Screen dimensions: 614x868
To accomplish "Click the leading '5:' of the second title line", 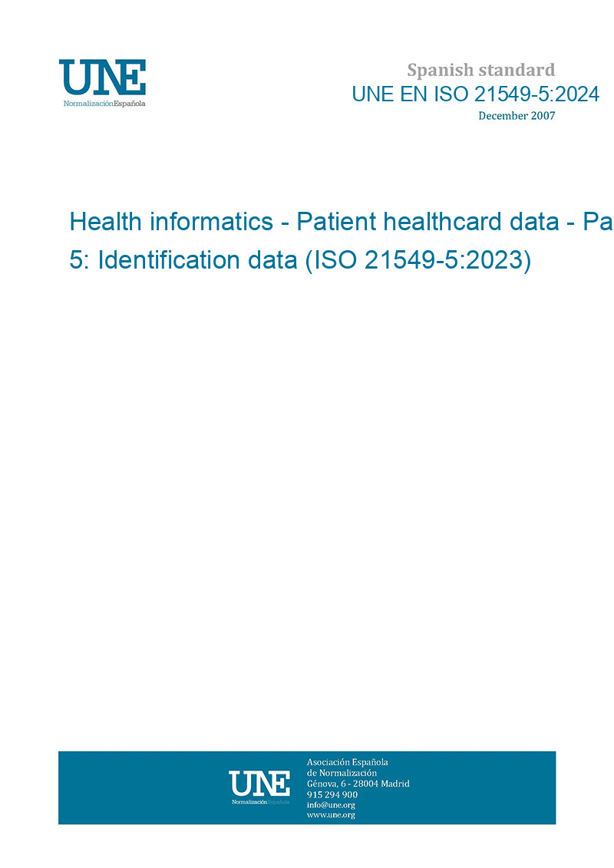I will pyautogui.click(x=79, y=259).
